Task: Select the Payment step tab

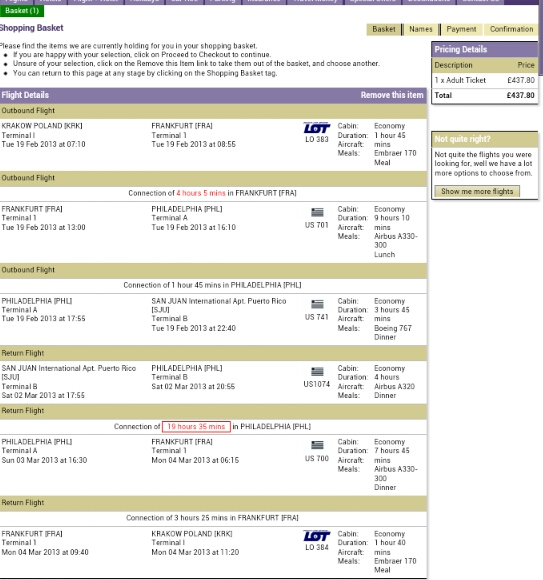Action: [x=461, y=29]
